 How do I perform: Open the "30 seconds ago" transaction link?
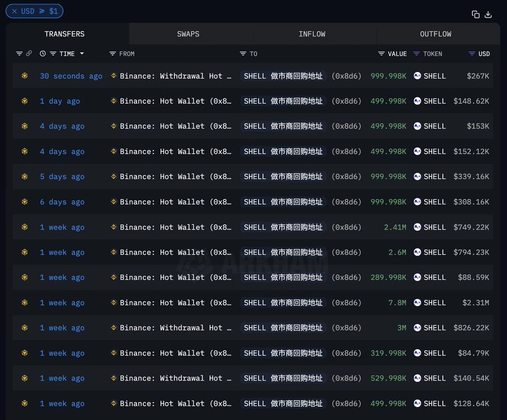pos(71,76)
